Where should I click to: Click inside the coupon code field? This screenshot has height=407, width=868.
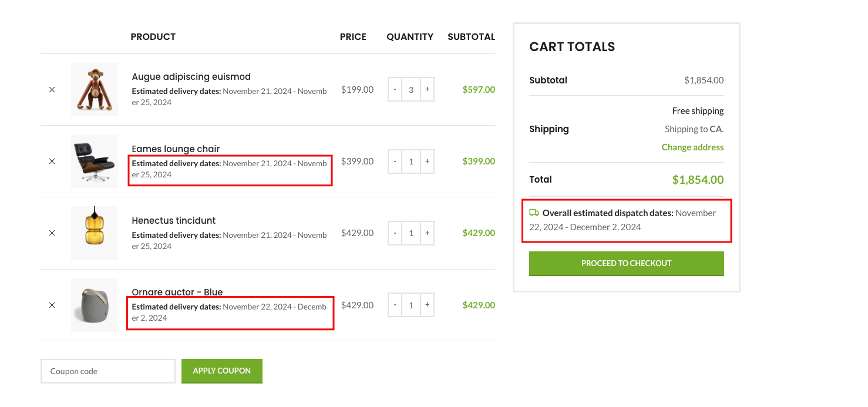(107, 371)
